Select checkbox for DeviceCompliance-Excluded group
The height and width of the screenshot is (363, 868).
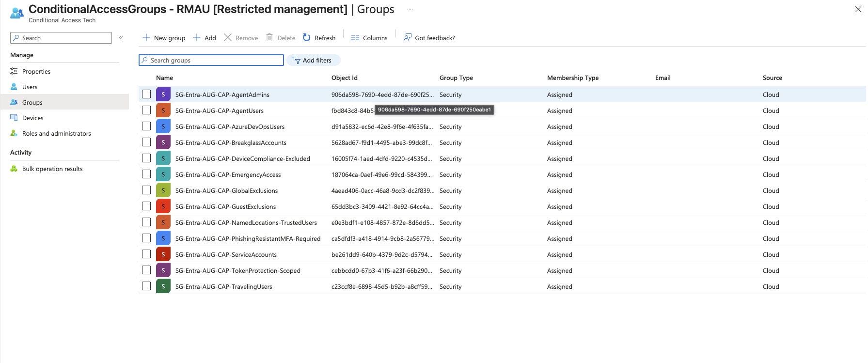point(146,158)
